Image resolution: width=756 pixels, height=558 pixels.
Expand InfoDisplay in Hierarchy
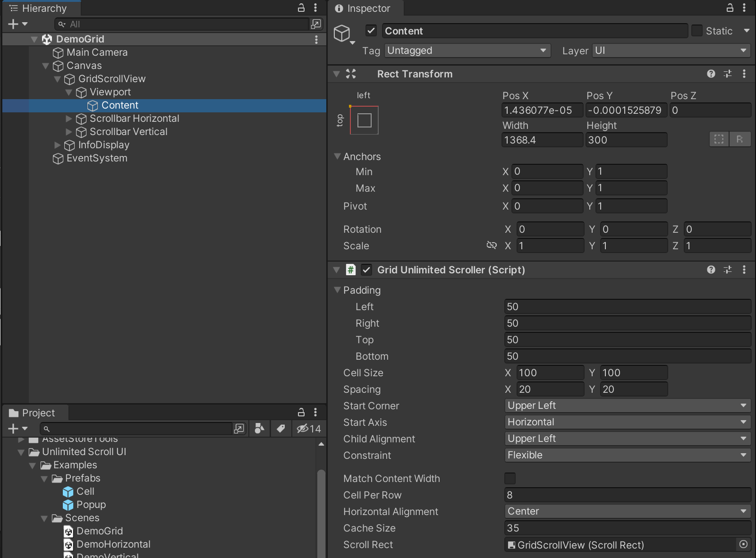[58, 145]
